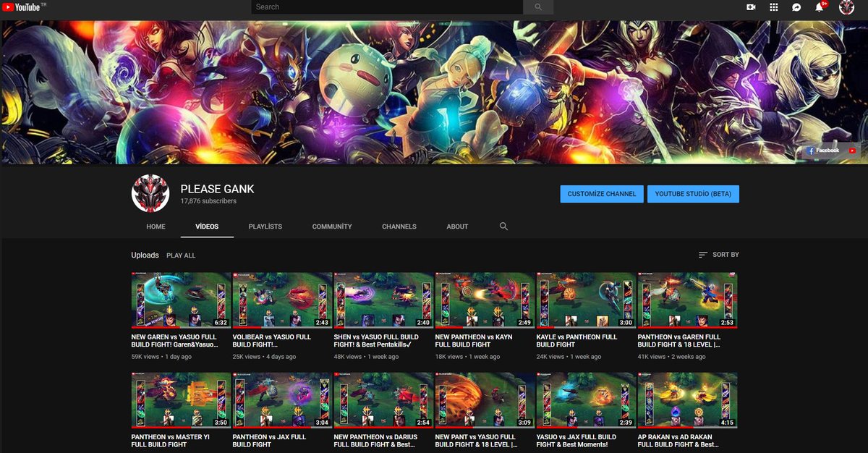Open NEW PANT vs YASUO thumbnail
868x453 pixels.
tap(485, 401)
